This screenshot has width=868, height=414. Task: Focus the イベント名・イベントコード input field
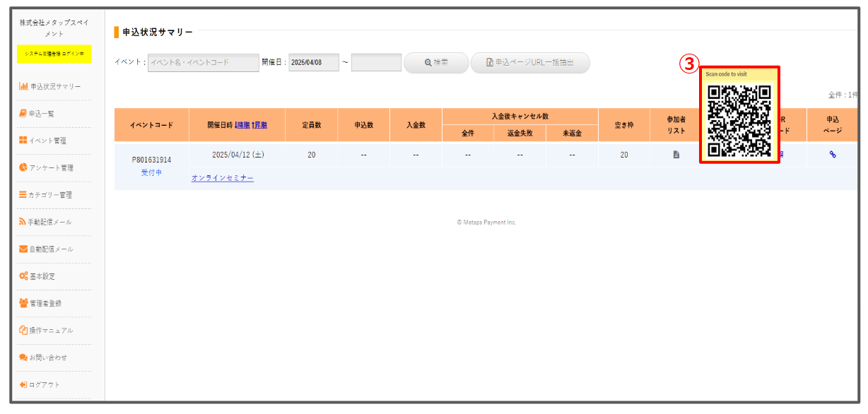[x=204, y=63]
